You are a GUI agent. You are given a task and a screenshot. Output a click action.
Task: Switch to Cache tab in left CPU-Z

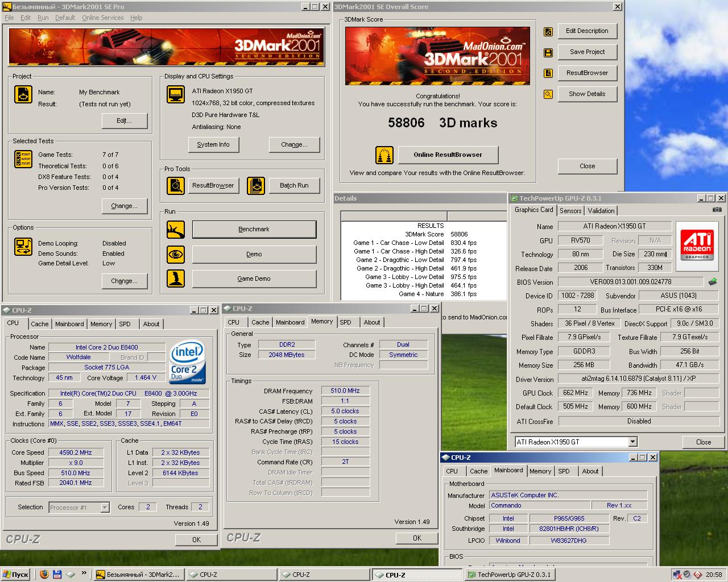[x=39, y=324]
